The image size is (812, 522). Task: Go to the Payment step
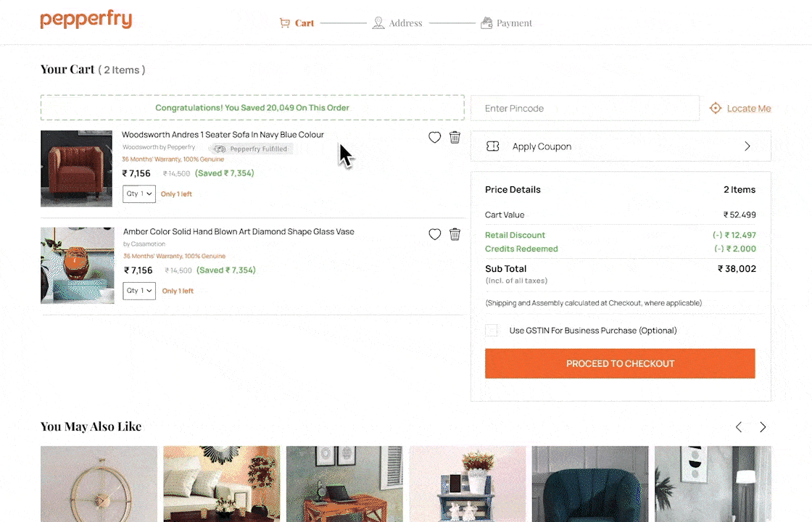[x=507, y=23]
